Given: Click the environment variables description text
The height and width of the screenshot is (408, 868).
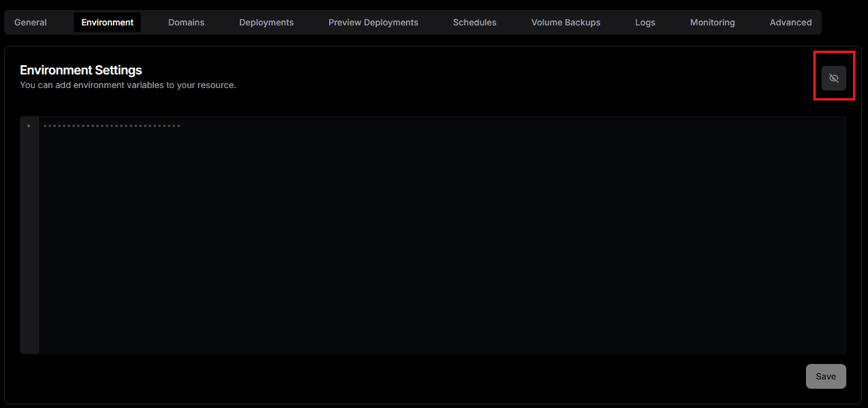Looking at the screenshot, I should pyautogui.click(x=128, y=85).
